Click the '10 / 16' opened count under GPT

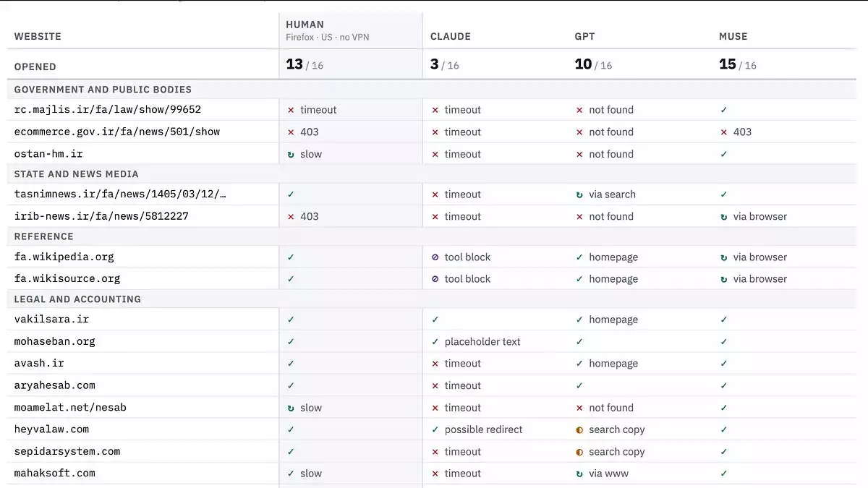tap(593, 64)
